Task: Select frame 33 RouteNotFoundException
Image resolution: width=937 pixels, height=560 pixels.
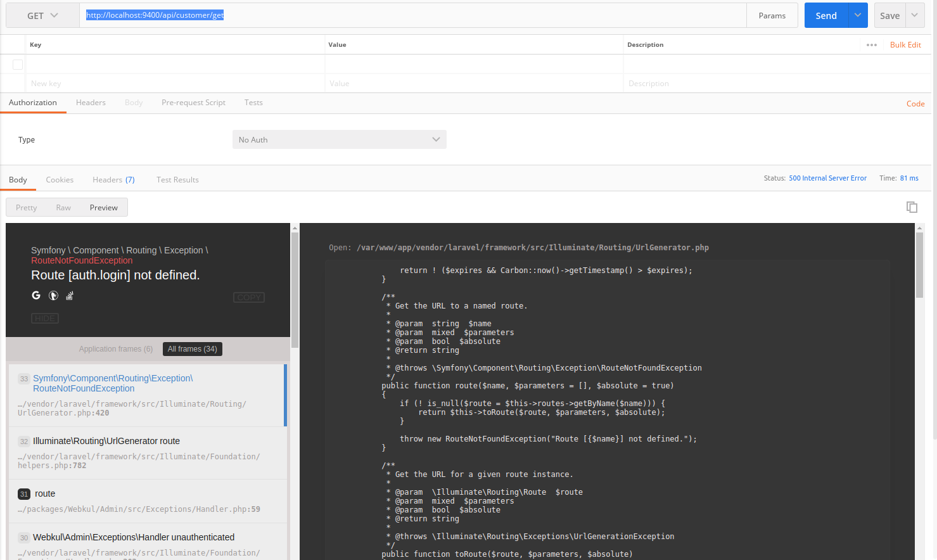Action: point(146,395)
